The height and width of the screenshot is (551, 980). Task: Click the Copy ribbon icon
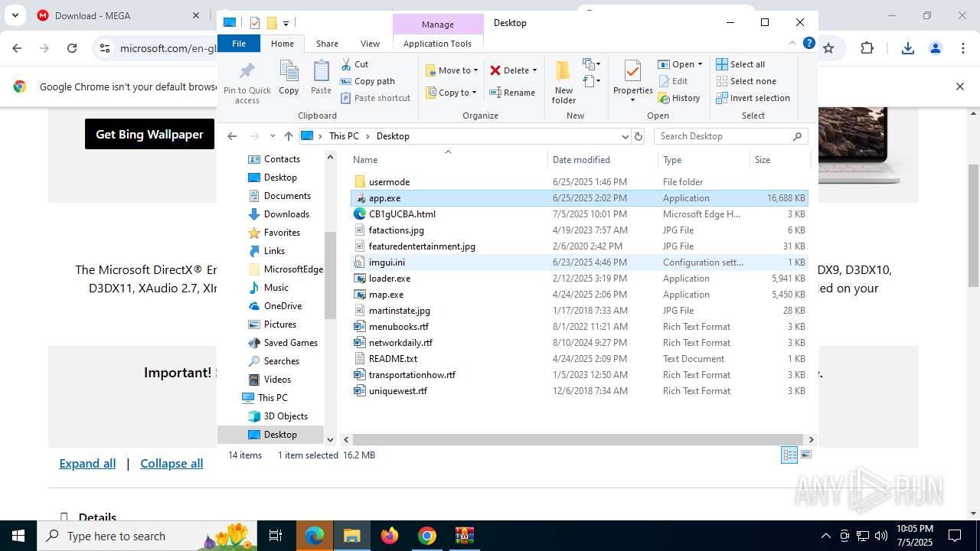[289, 77]
